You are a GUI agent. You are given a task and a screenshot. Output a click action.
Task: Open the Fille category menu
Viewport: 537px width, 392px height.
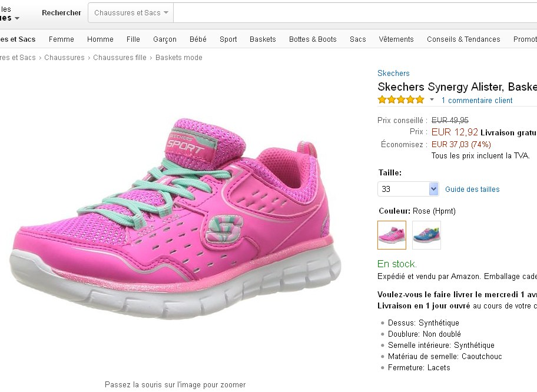click(x=133, y=39)
